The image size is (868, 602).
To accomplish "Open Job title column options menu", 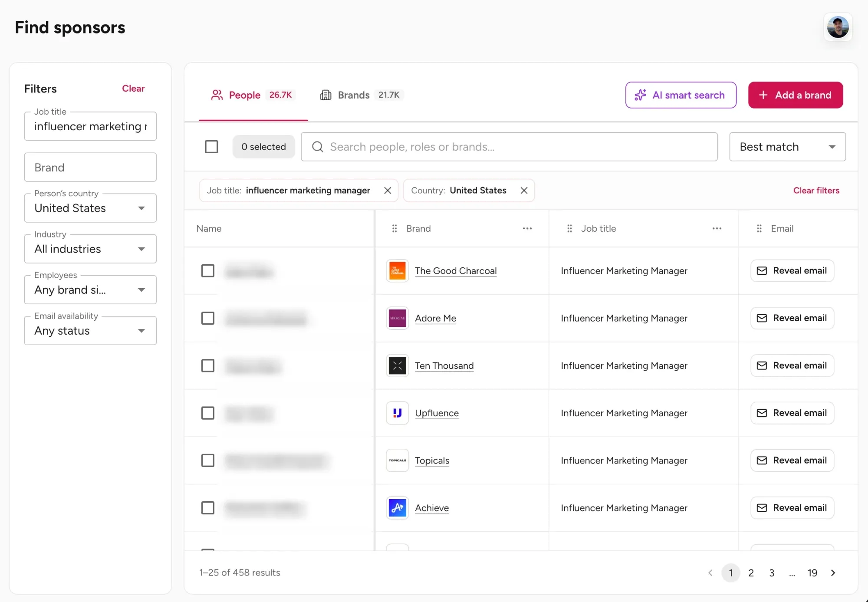I will (x=717, y=228).
